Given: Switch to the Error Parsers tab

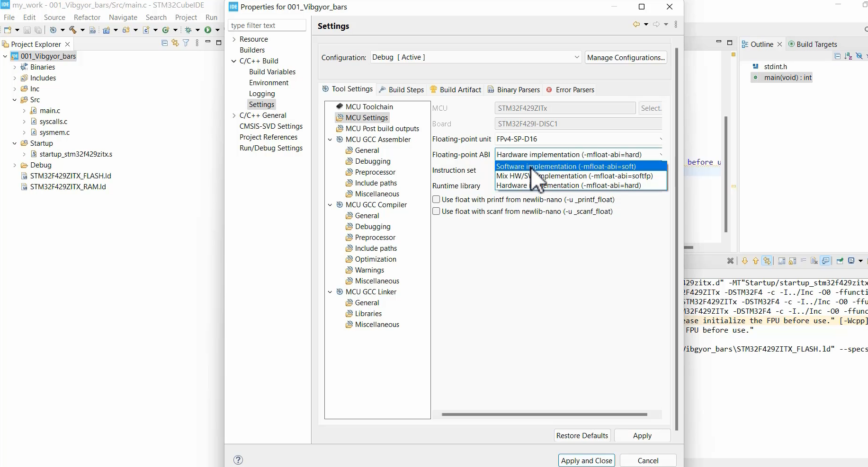Looking at the screenshot, I should [570, 89].
